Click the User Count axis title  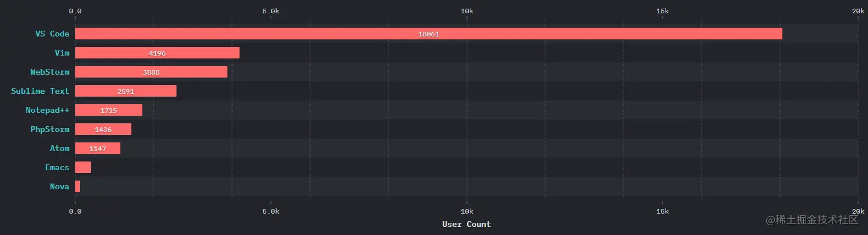[466, 224]
